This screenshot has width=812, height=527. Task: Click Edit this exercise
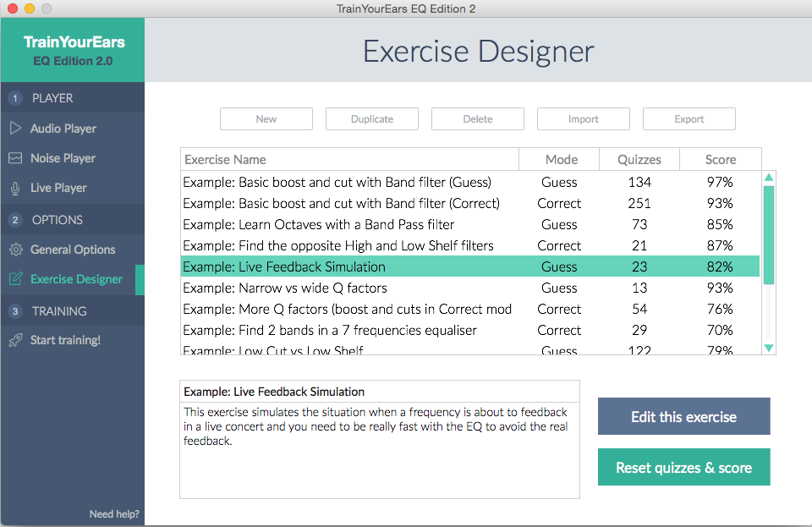pyautogui.click(x=683, y=417)
